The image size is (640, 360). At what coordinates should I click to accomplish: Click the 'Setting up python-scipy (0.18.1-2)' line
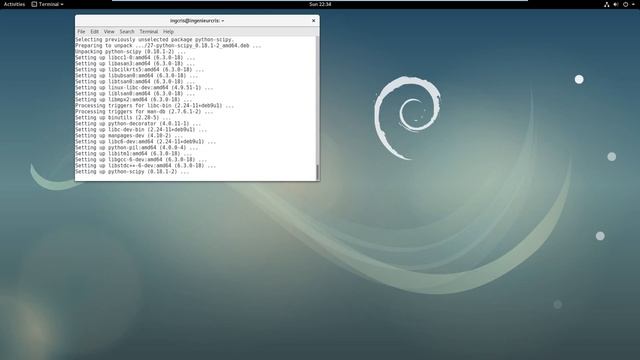(x=132, y=172)
